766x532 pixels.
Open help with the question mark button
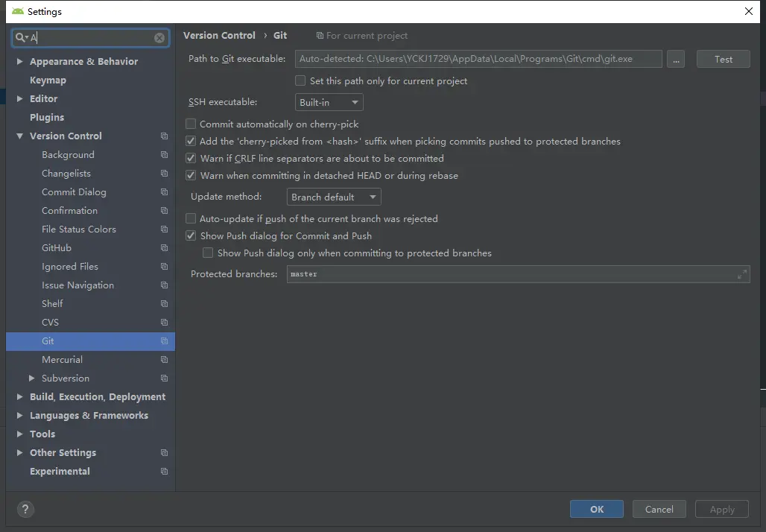[x=25, y=509]
